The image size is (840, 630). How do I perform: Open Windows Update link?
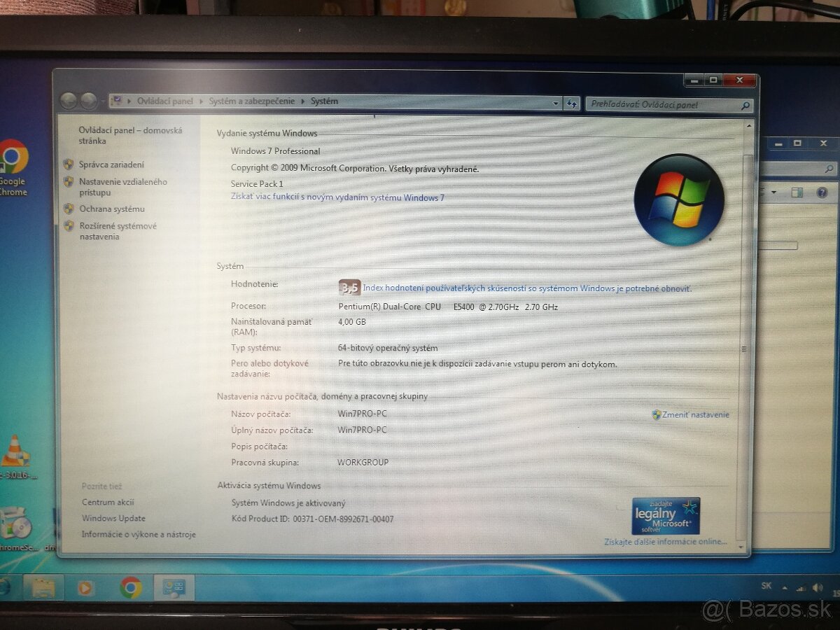[113, 519]
